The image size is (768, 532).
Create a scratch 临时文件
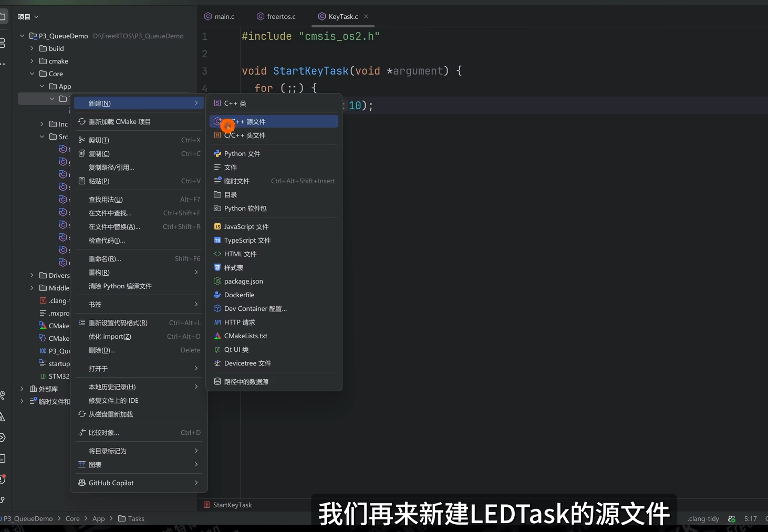[274, 181]
